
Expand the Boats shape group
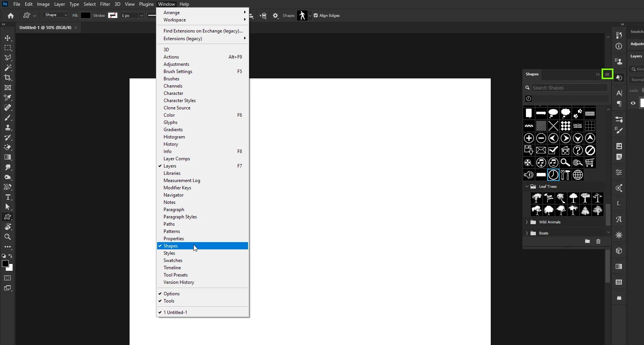click(x=527, y=233)
